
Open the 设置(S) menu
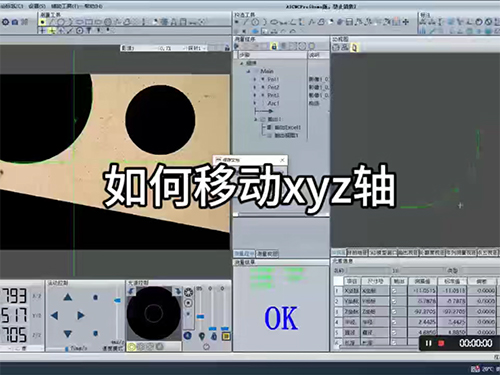[x=37, y=6]
